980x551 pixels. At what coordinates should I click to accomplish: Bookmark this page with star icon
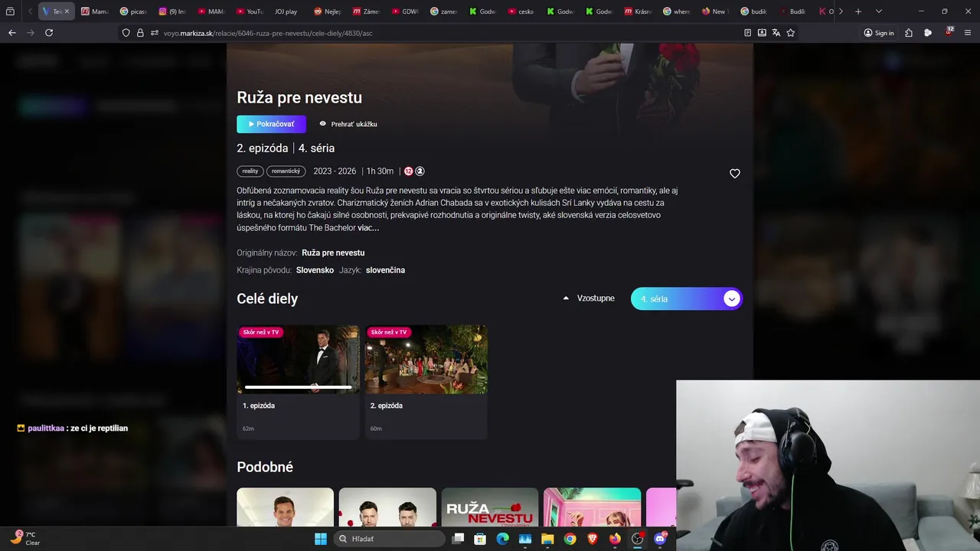click(791, 33)
